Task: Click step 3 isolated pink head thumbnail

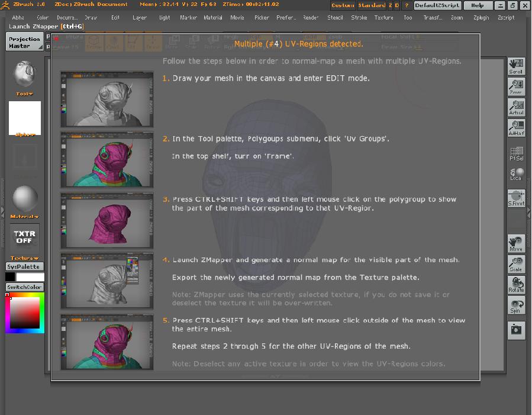Action: coord(107,221)
